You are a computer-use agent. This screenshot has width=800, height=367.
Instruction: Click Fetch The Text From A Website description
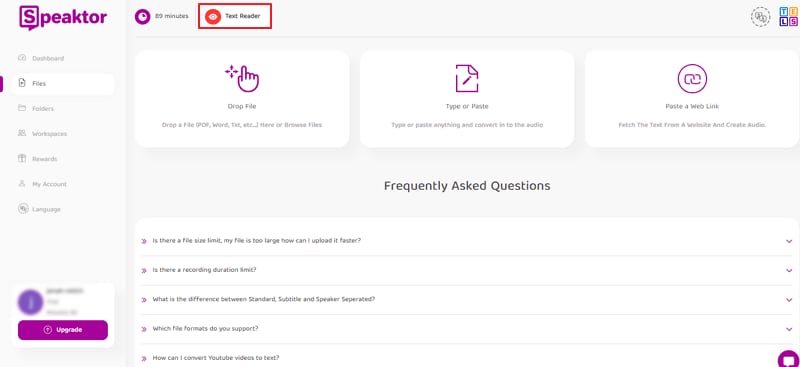click(692, 125)
